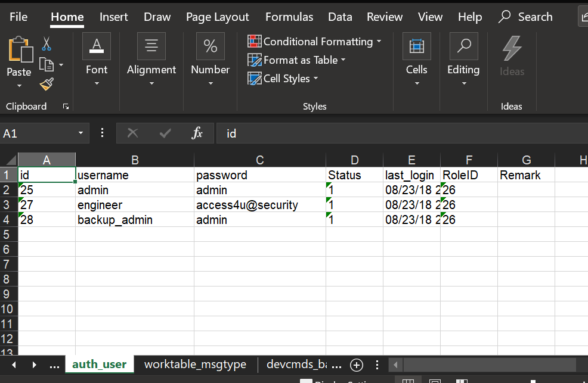Click the Paste clipboard icon

tap(19, 49)
